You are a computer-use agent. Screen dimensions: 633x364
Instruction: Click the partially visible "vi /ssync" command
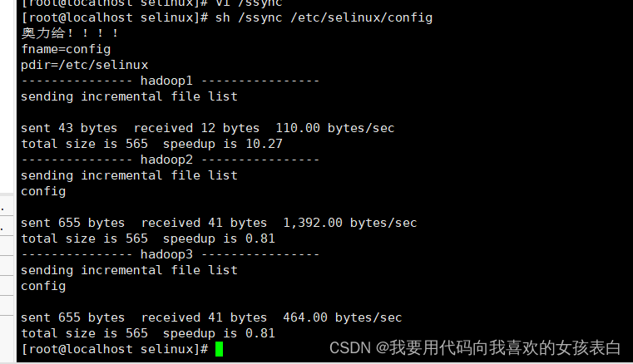click(250, 3)
